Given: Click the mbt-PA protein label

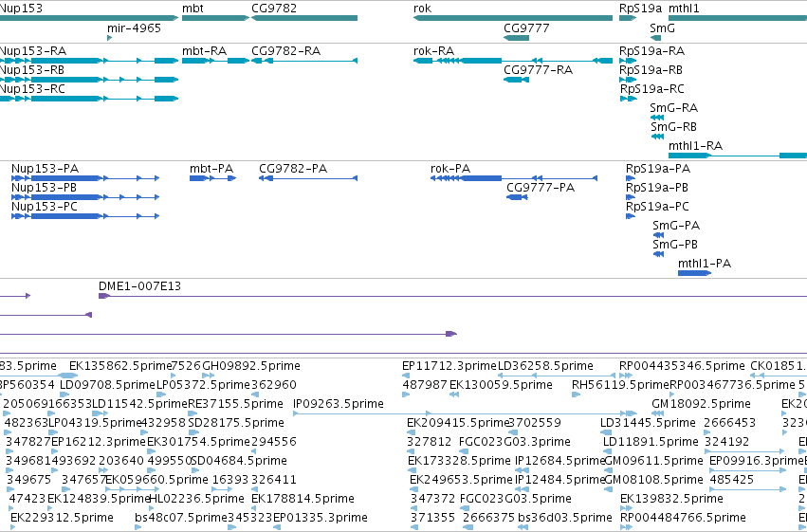Looking at the screenshot, I should click(x=211, y=169).
